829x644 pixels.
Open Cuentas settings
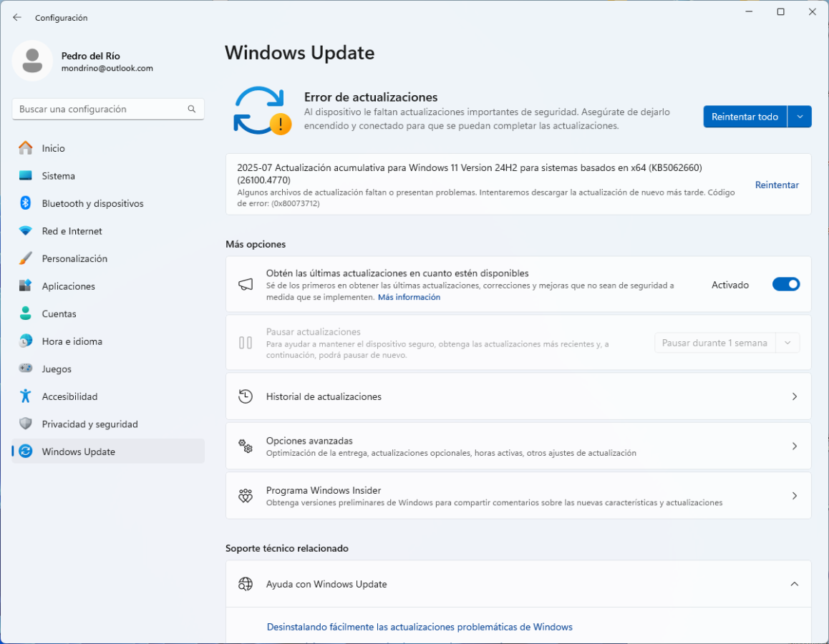(108, 313)
